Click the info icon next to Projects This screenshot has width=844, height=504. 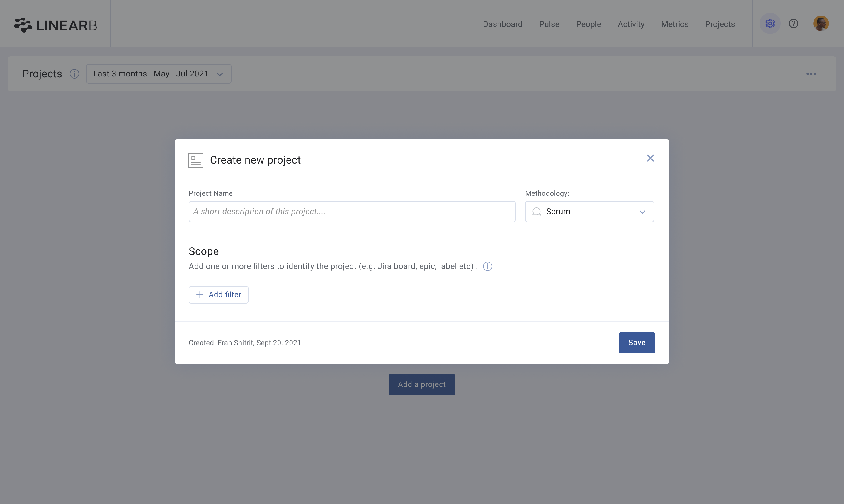[74, 74]
